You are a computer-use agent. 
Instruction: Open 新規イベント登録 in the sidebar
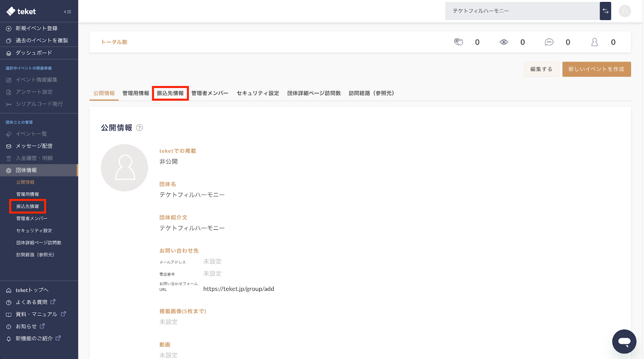[36, 29]
